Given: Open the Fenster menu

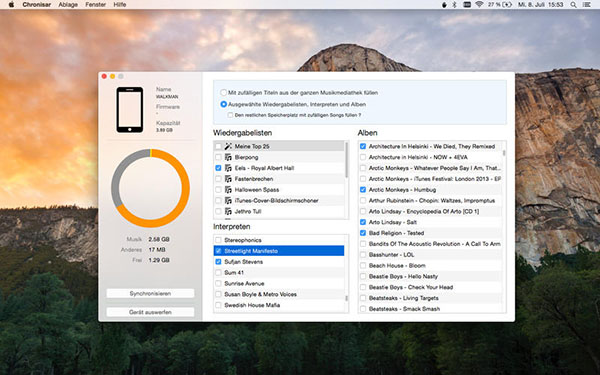Looking at the screenshot, I should 96,5.
